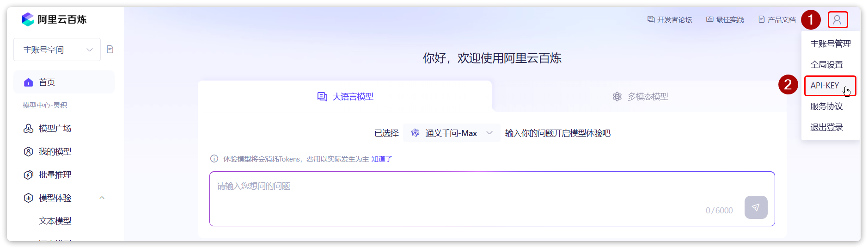Click the 我的模型 sidebar icon
The width and height of the screenshot is (868, 249).
tap(28, 152)
